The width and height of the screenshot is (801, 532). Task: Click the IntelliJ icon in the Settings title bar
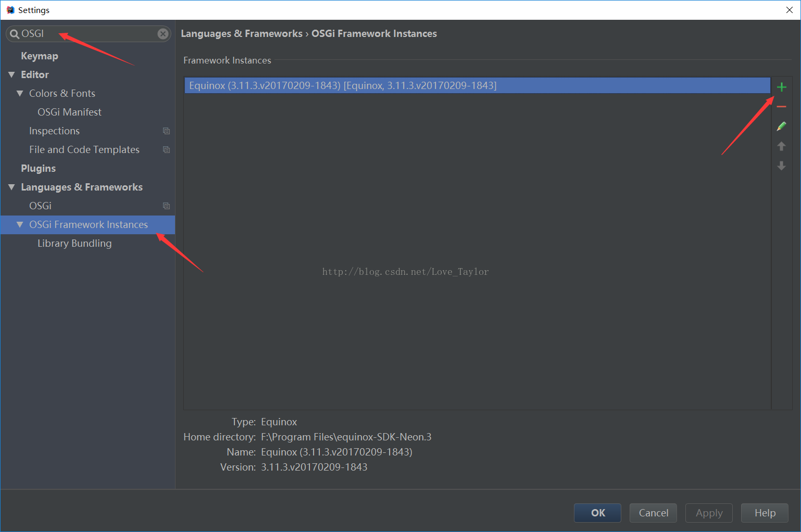coord(10,10)
